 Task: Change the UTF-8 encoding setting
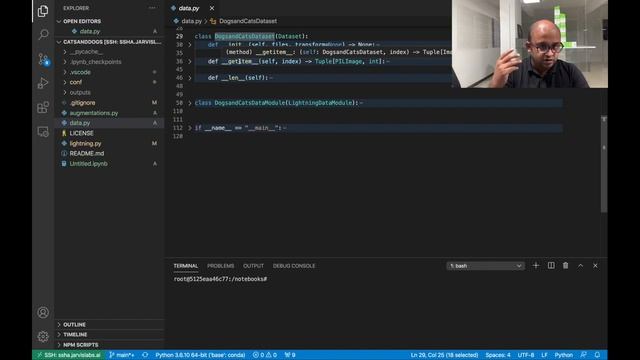click(526, 355)
